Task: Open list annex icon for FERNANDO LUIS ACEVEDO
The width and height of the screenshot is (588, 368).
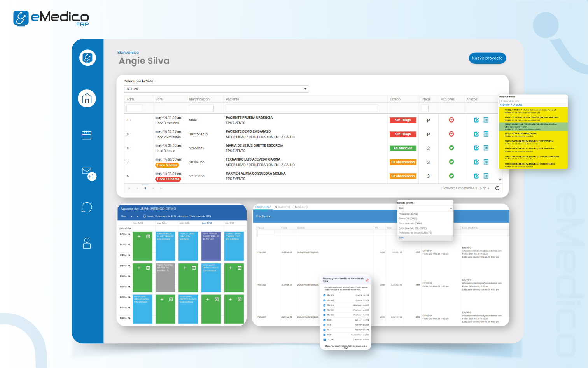Action: [486, 162]
